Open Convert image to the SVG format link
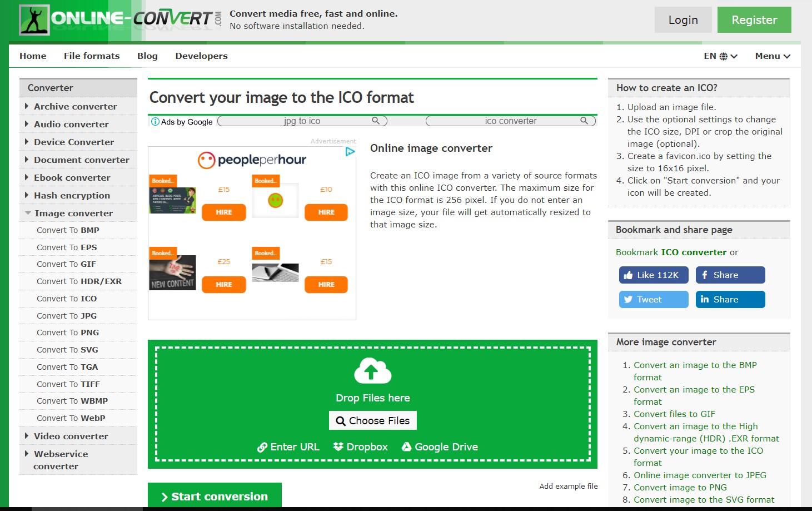The image size is (812, 511). 704,500
